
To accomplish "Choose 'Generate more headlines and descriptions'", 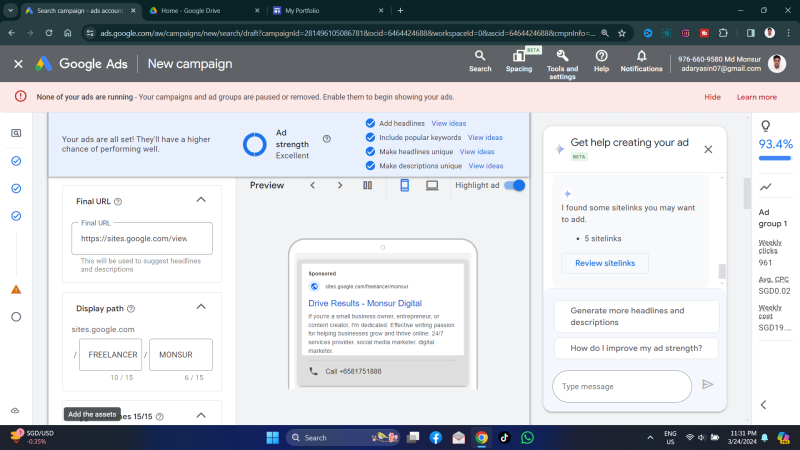I will coord(637,316).
